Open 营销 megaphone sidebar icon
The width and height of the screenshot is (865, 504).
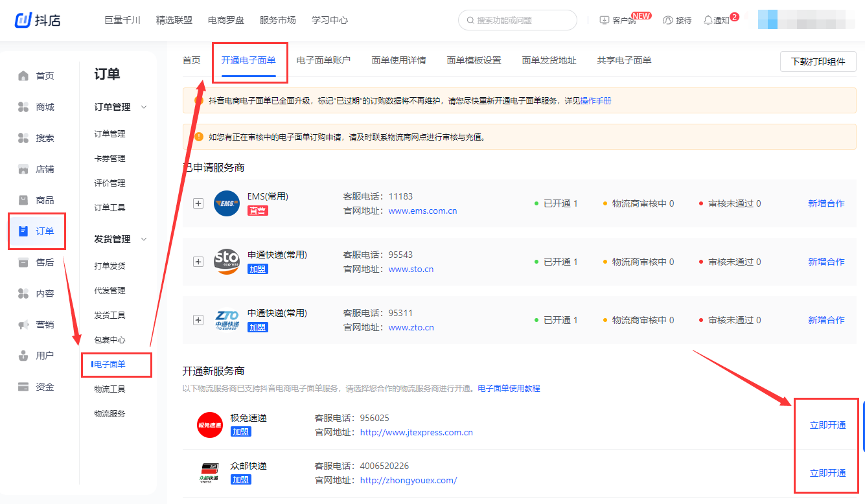(23, 325)
